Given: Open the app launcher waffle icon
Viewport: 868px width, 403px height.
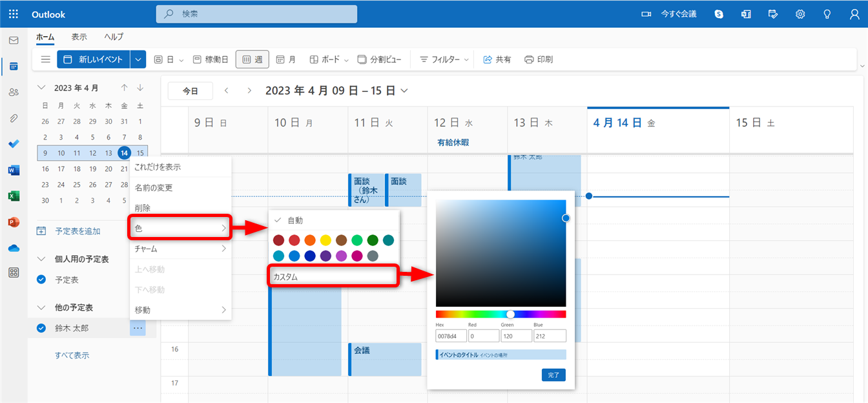Looking at the screenshot, I should (14, 14).
